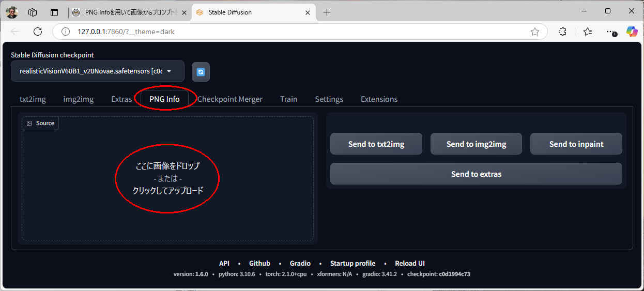The height and width of the screenshot is (291, 644).
Task: Click the image drop upload area
Action: [167, 178]
